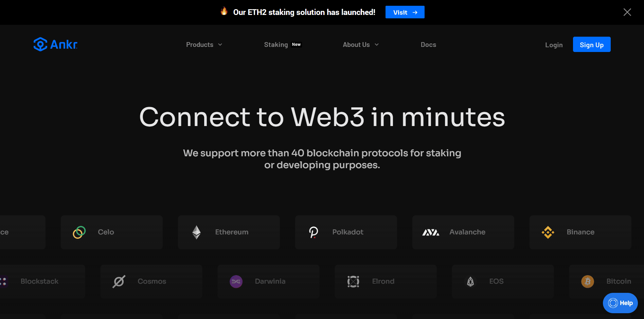Open the Help chat widget
Image resolution: width=644 pixels, height=319 pixels.
click(x=620, y=303)
